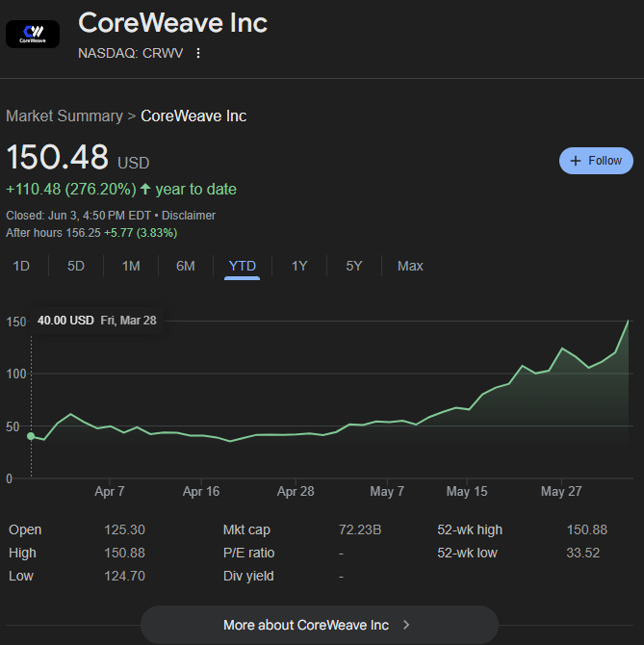Screen dimensions: 644x645
Task: Click the Low value 124.70
Action: tap(124, 576)
